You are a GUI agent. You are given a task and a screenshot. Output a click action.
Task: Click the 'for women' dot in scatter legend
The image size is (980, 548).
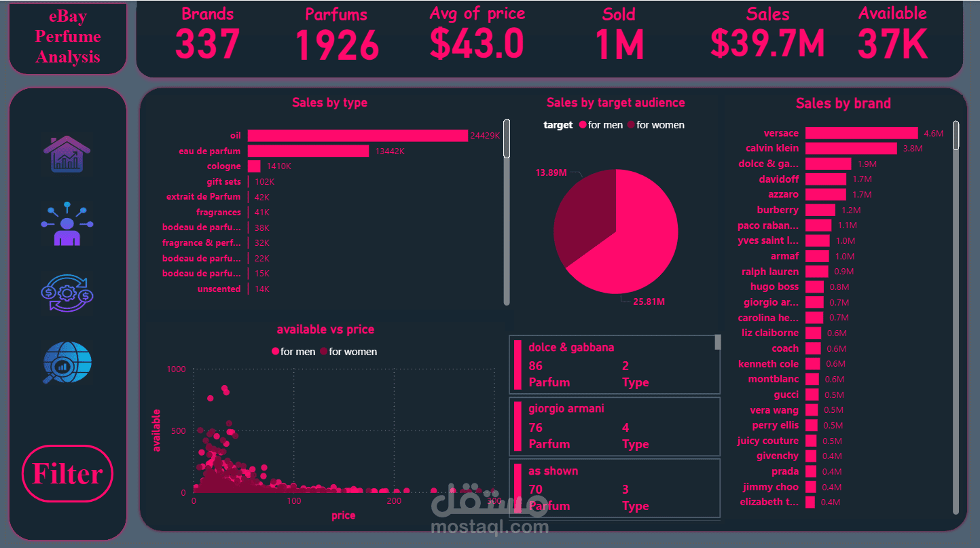pos(324,352)
